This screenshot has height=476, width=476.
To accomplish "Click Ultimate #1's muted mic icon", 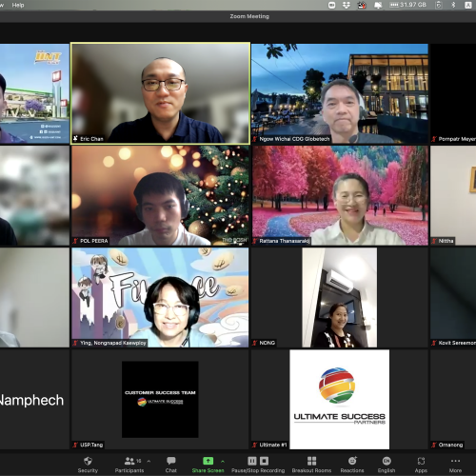I will (x=254, y=445).
